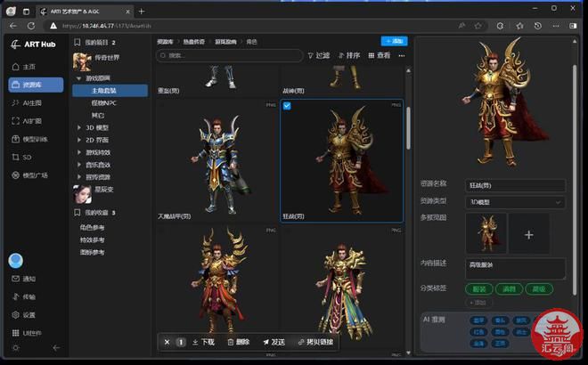
Task: Expand the 宣传资源 tree node
Action: tap(78, 176)
